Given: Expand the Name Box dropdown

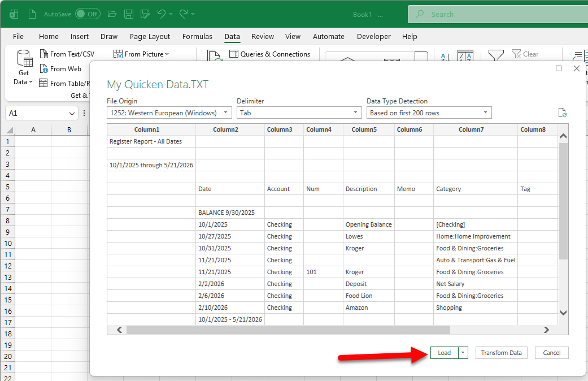Looking at the screenshot, I should [72, 114].
